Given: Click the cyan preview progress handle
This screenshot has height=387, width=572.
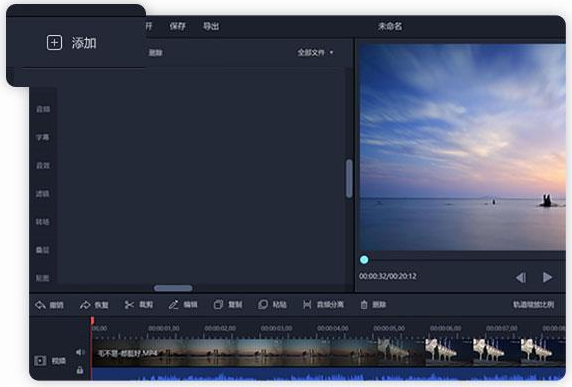Looking at the screenshot, I should pyautogui.click(x=364, y=260).
